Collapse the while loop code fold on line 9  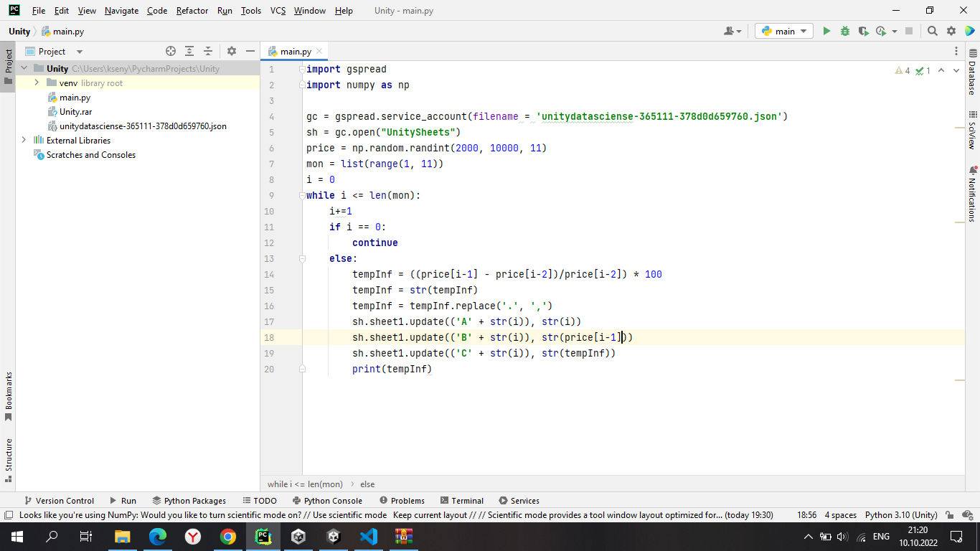tap(302, 195)
